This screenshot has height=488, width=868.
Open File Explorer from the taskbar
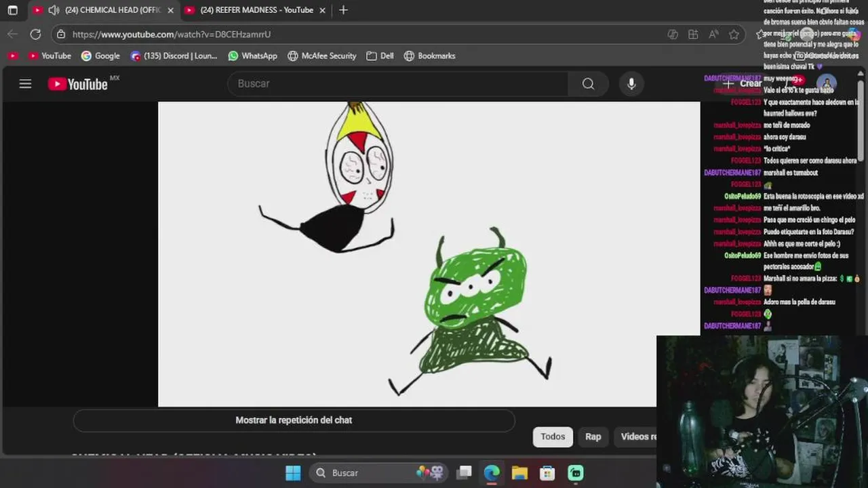[519, 473]
